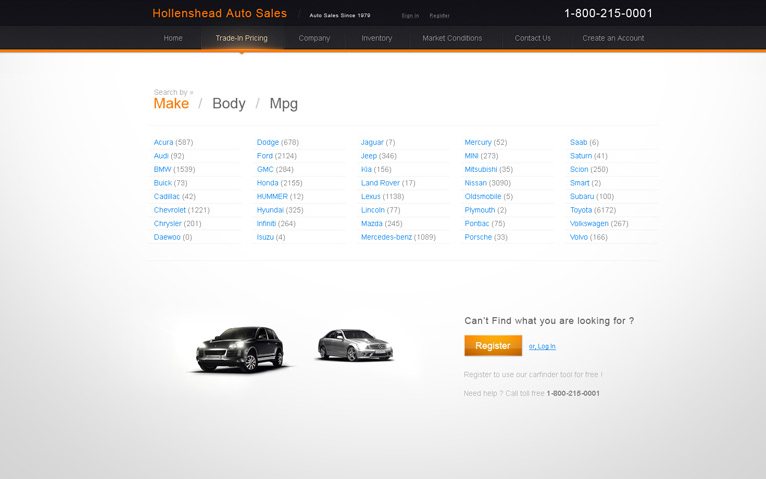
Task: Click the Lexus make link
Action: 370,196
